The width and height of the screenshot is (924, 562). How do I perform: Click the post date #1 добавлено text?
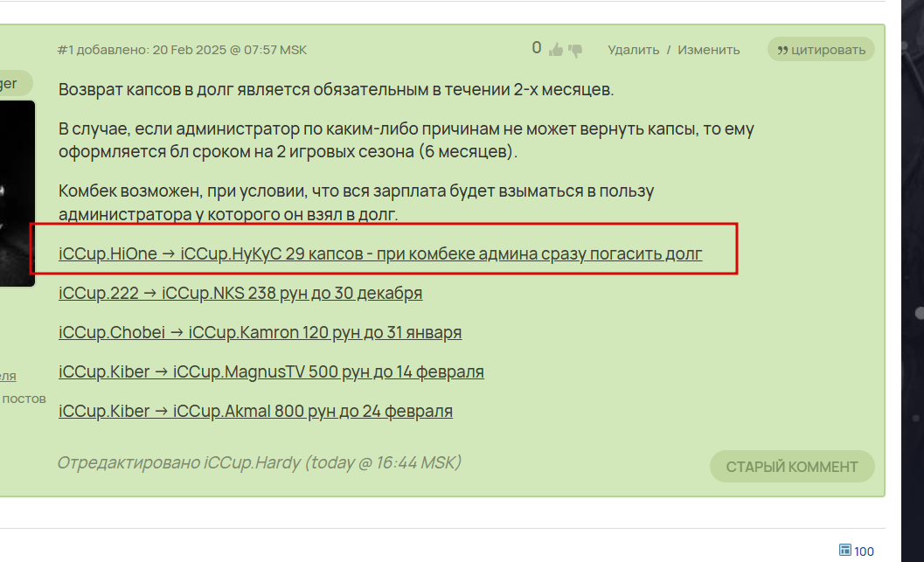tap(182, 50)
